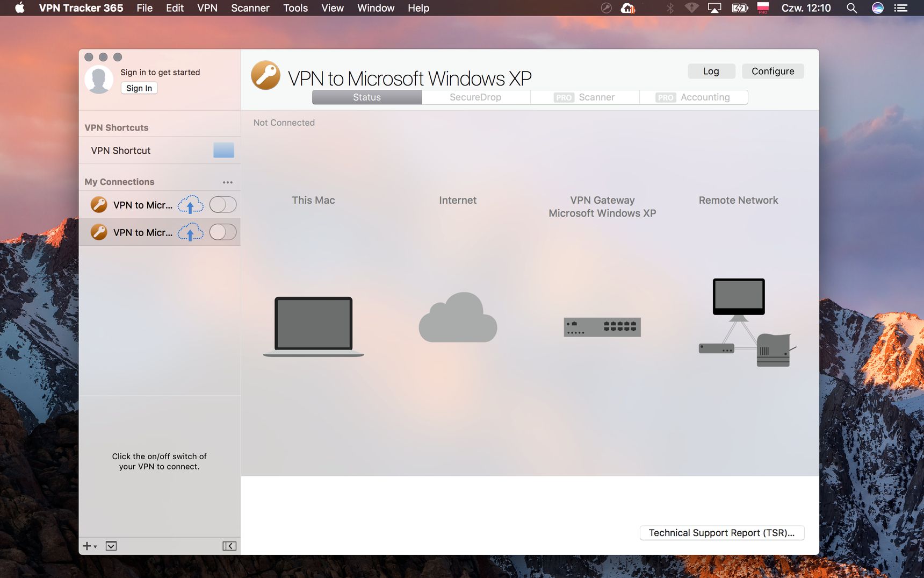This screenshot has width=924, height=578.
Task: Click the large orange key connection icon in header
Action: (x=266, y=75)
